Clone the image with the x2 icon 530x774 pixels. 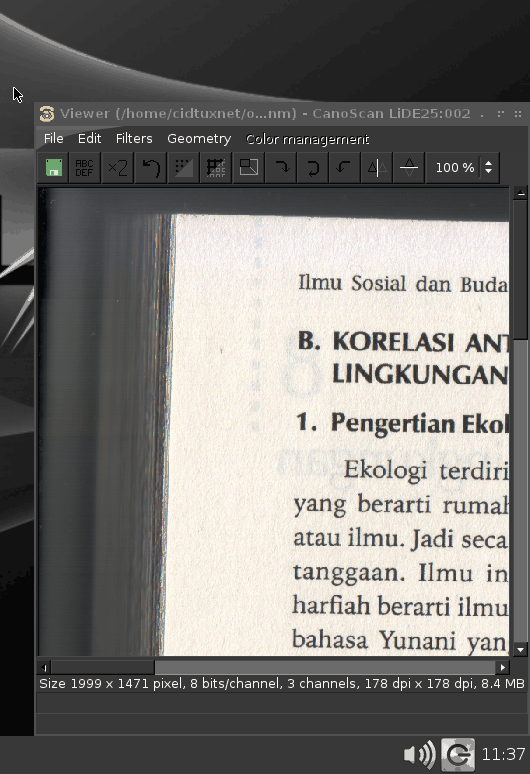[x=117, y=168]
